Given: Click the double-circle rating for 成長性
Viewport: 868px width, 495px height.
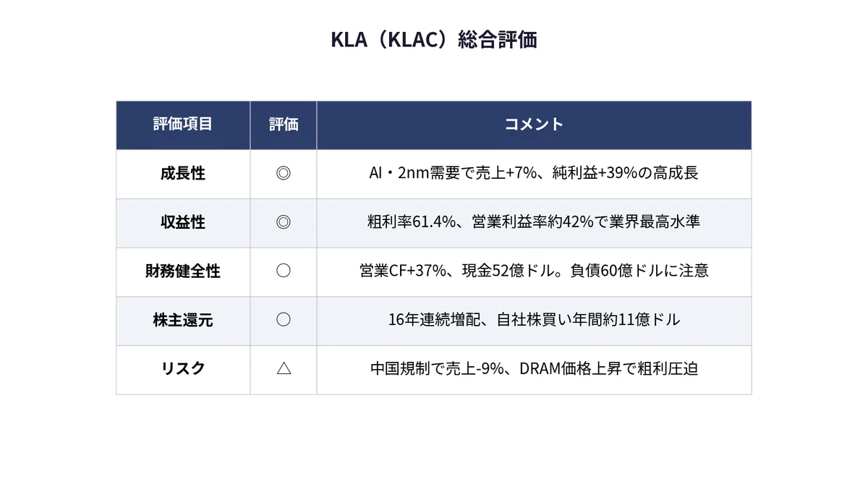Looking at the screenshot, I should tap(284, 174).
